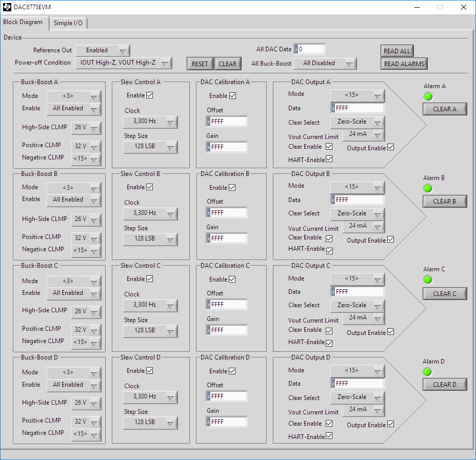
Task: Click DAC Calibration A Offset field
Action: point(227,122)
